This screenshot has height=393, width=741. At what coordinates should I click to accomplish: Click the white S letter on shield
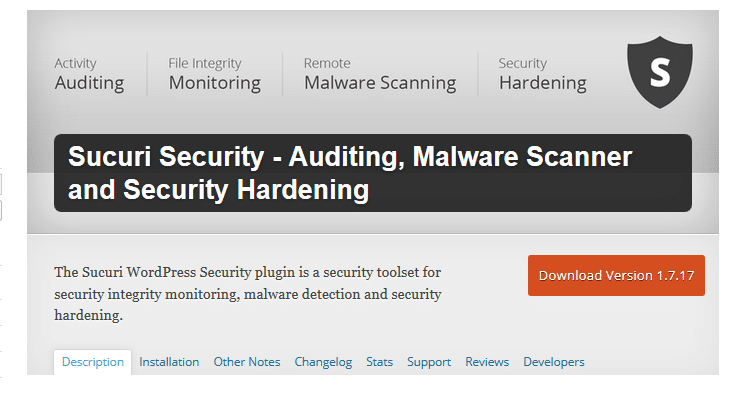click(660, 72)
